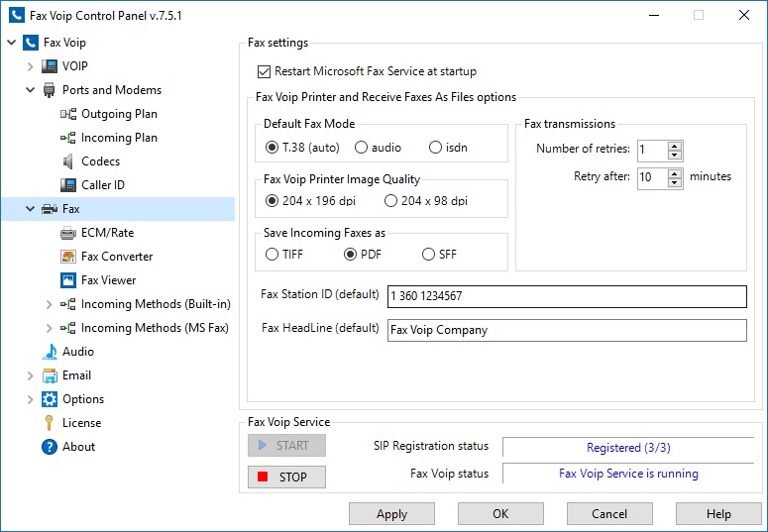768x532 pixels.
Task: Click the ECM/Rate fax machine icon
Action: (x=68, y=233)
